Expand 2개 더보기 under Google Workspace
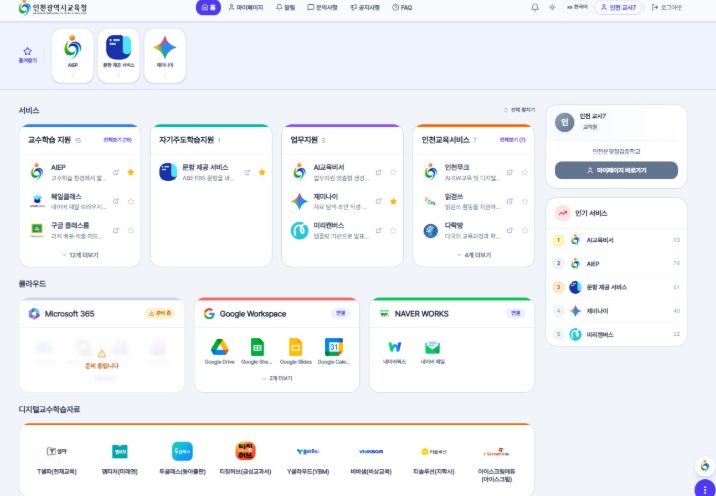This screenshot has height=496, width=716. pyautogui.click(x=277, y=378)
